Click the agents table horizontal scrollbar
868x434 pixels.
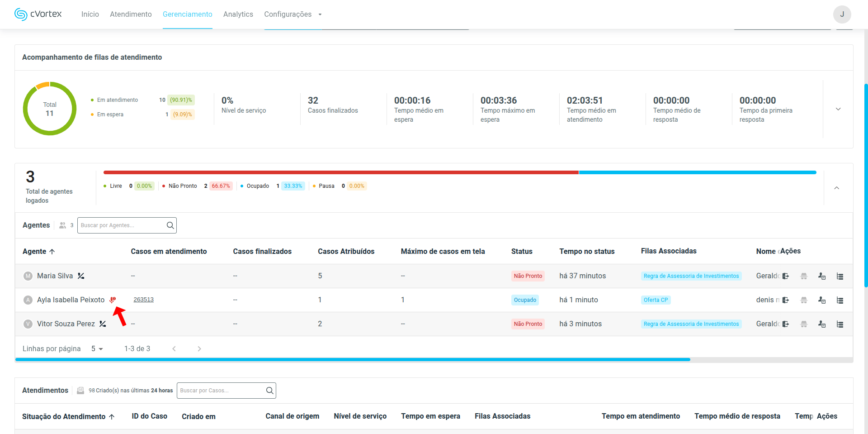[x=353, y=359]
